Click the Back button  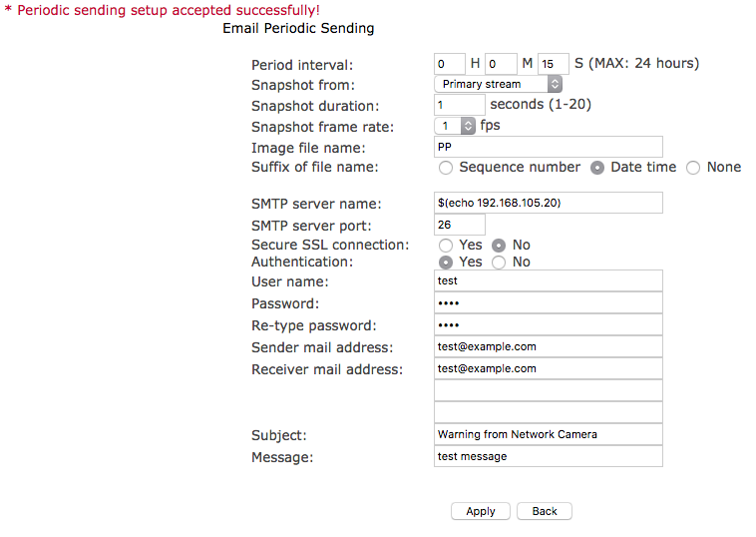(x=545, y=511)
